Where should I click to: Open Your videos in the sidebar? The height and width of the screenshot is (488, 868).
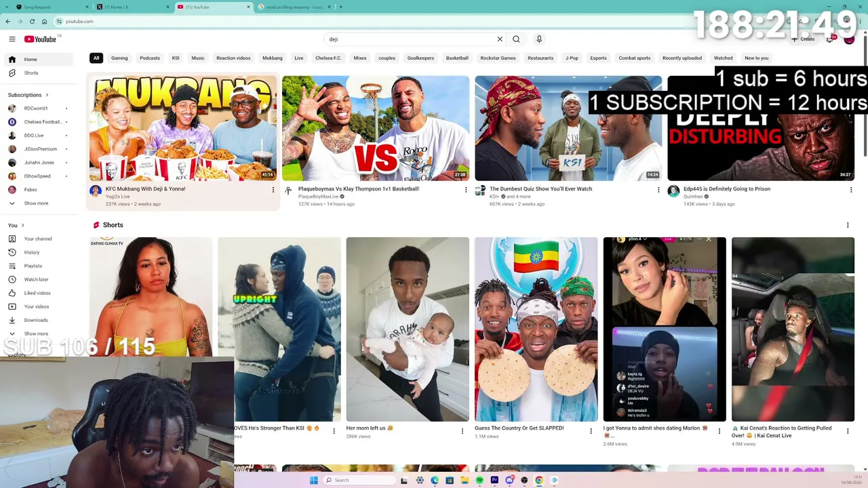coord(39,306)
